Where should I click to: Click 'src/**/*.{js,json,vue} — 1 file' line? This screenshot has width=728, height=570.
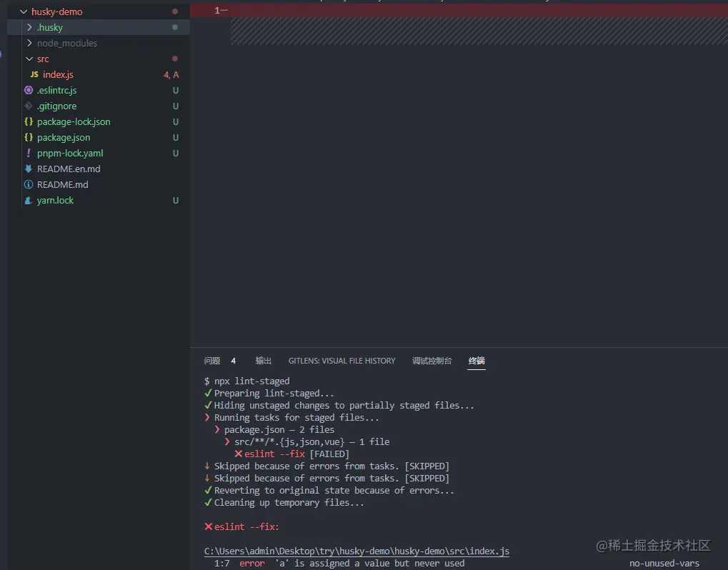tap(307, 442)
